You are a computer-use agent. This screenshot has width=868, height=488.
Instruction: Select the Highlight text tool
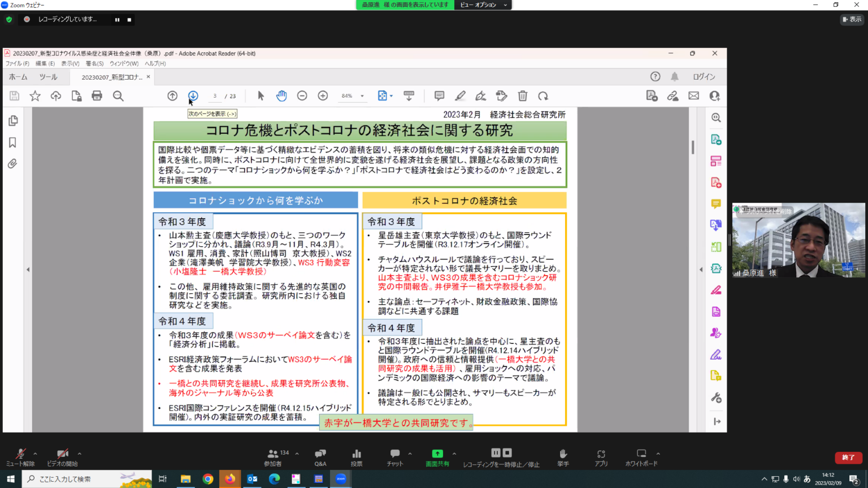pos(460,95)
